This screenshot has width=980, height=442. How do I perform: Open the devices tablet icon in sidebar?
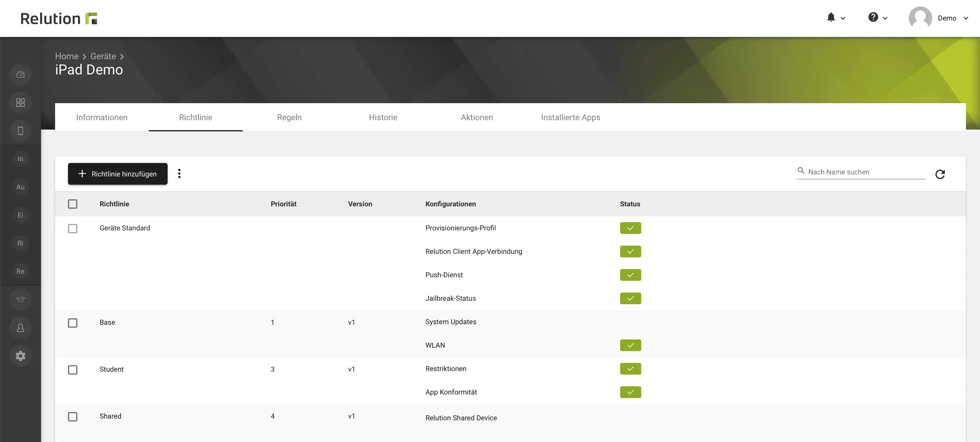click(21, 131)
